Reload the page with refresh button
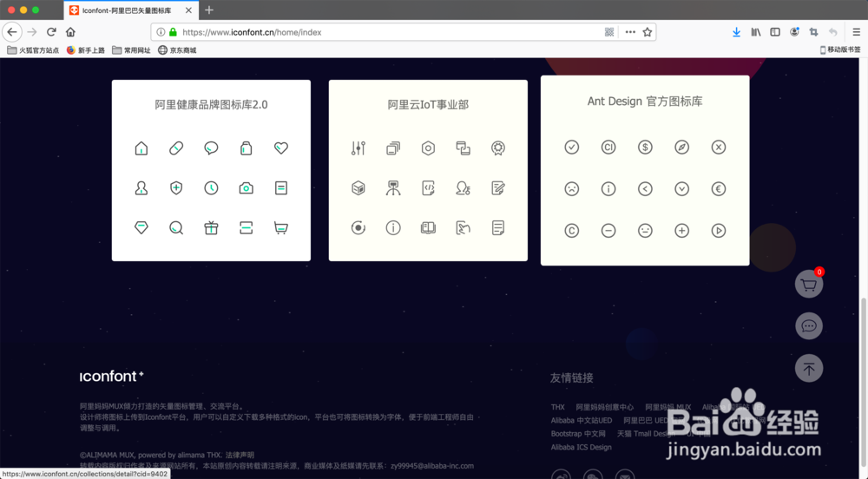 coord(51,32)
